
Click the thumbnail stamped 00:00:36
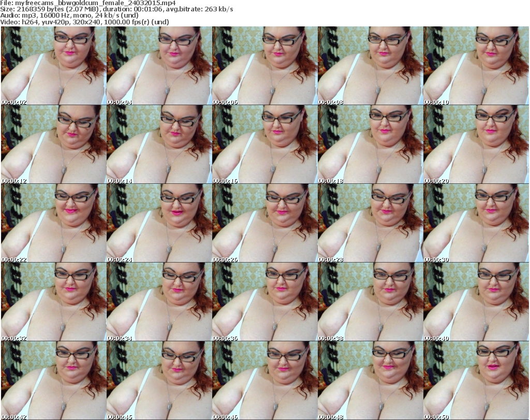(x=264, y=302)
